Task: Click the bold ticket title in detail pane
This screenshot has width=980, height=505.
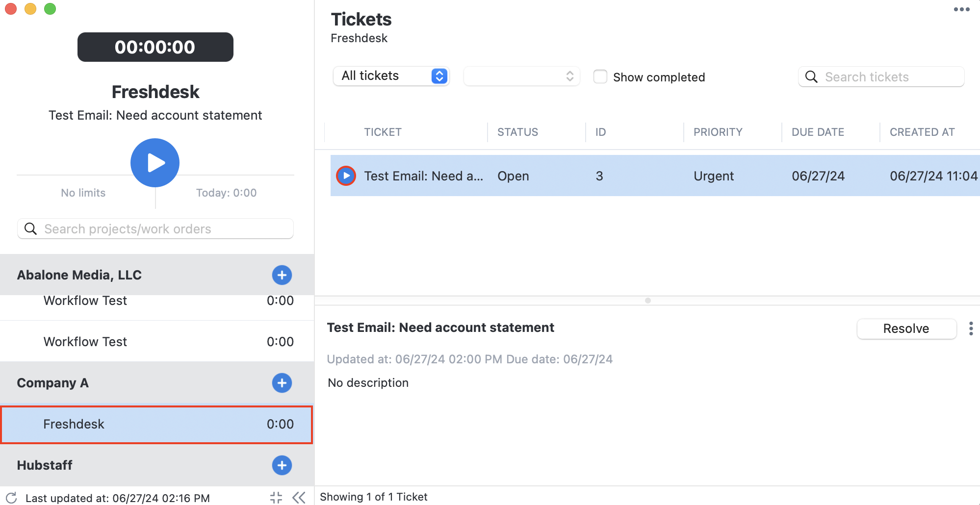Action: (440, 328)
